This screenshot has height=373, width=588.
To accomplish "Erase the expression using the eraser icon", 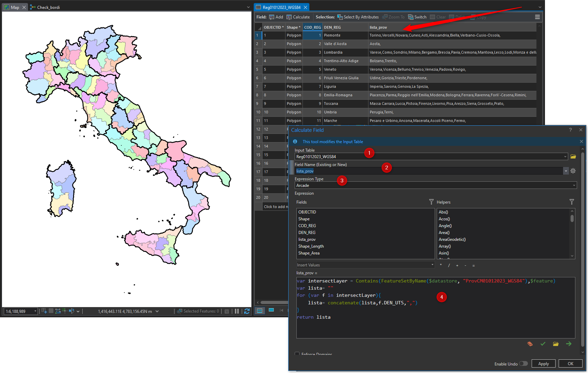I will [x=530, y=344].
